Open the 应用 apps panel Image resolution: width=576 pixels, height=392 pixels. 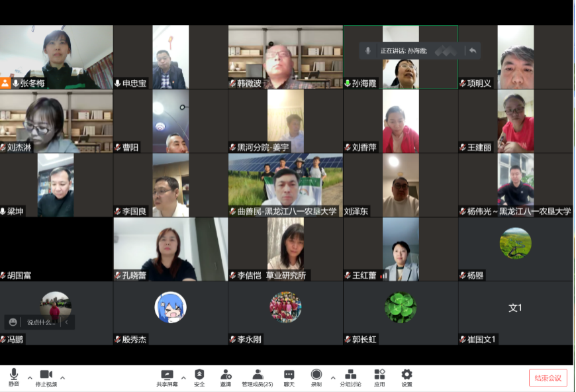[379, 377]
